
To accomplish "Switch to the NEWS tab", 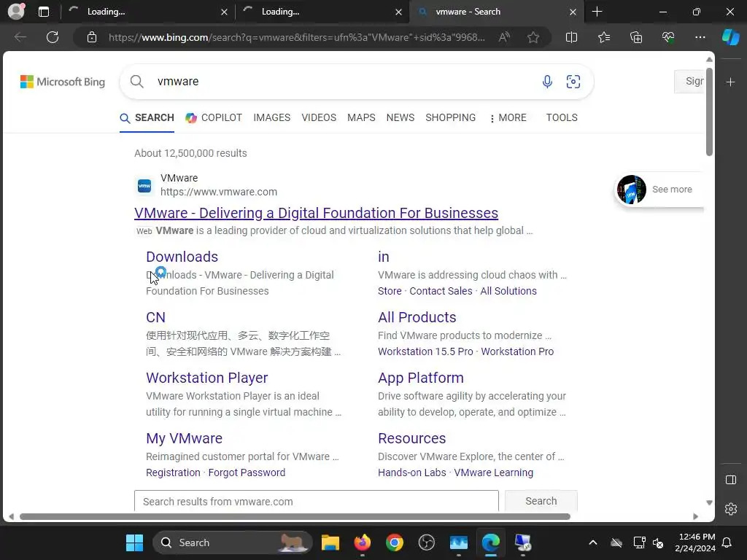I will click(x=400, y=117).
